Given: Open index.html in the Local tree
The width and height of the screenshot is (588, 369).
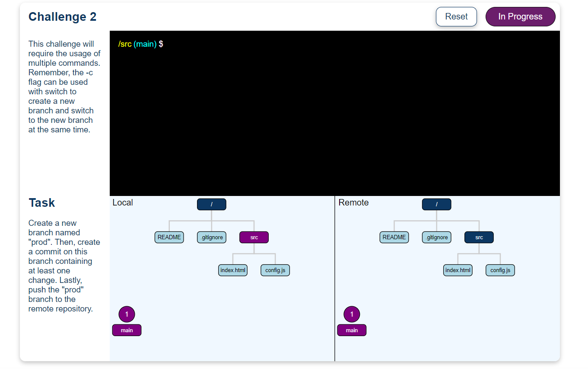Looking at the screenshot, I should pos(232,270).
